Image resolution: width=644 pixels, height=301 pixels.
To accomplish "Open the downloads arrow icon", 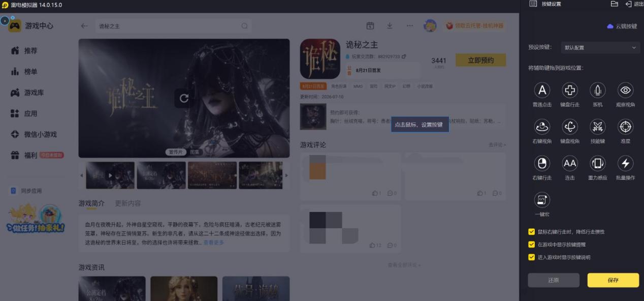I will click(x=390, y=26).
